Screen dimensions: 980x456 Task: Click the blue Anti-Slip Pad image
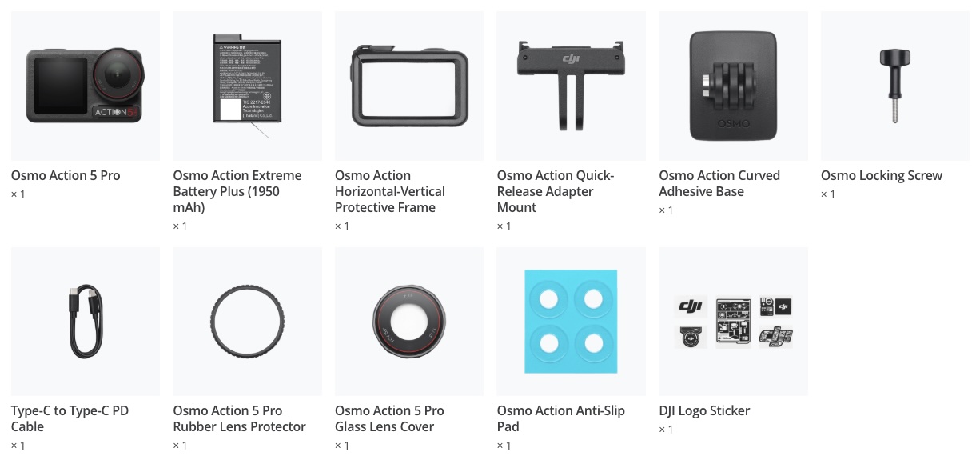tap(571, 322)
